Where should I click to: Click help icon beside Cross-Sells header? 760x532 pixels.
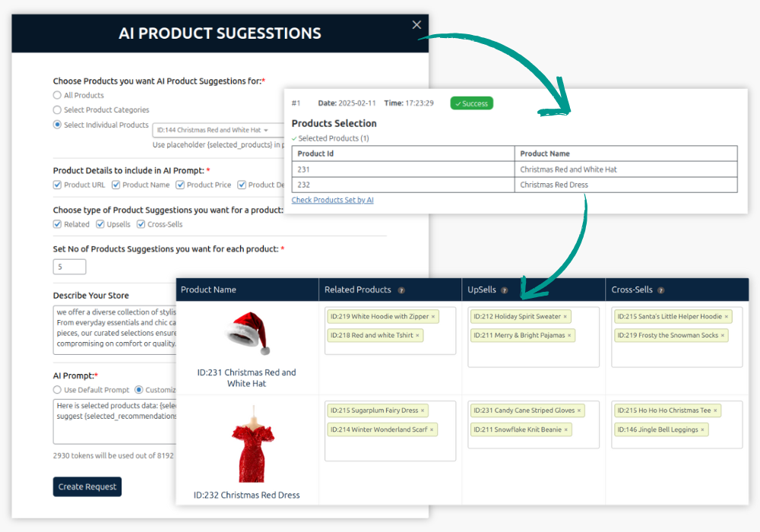(660, 290)
